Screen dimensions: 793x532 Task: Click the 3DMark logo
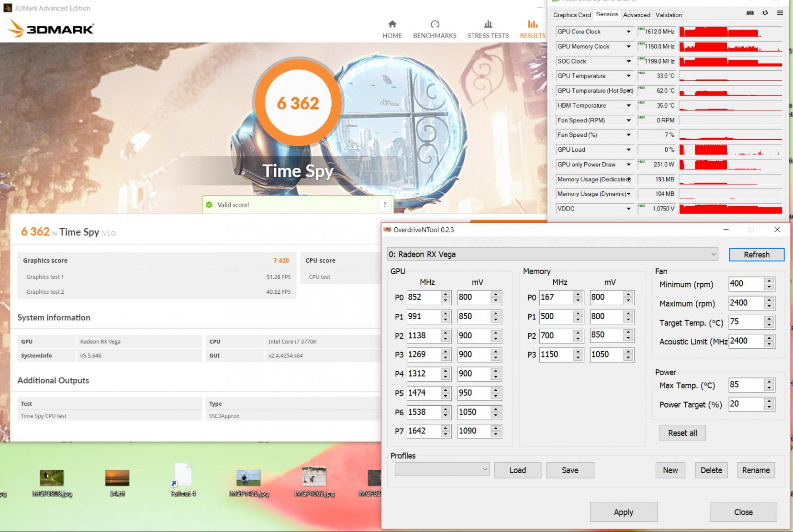(51, 29)
